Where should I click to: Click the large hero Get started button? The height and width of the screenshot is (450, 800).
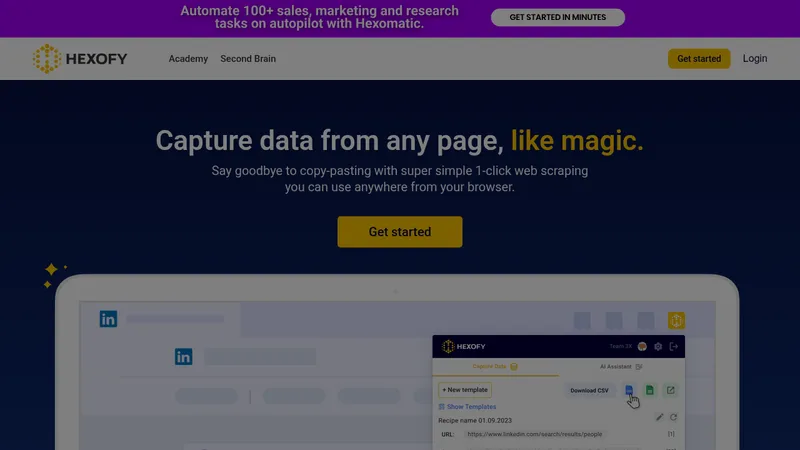pos(400,232)
